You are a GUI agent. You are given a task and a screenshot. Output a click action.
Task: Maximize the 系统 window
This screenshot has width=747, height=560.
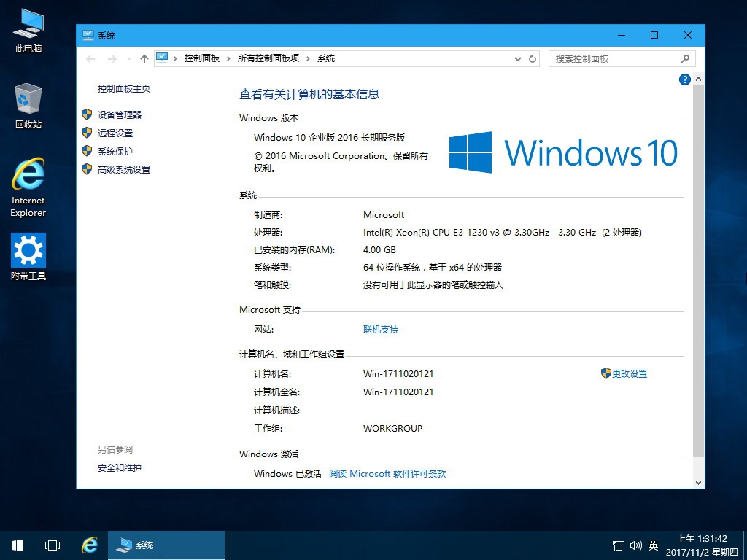[x=654, y=35]
